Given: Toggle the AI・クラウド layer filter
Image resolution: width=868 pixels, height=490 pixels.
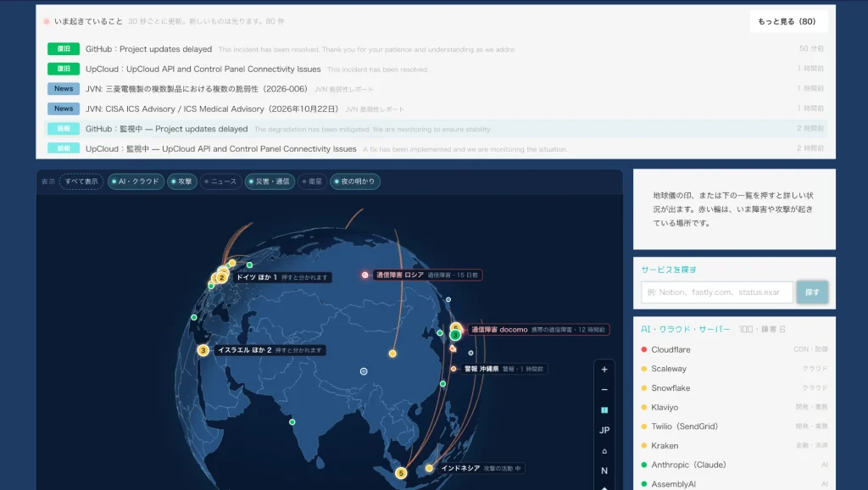Looking at the screenshot, I should click(136, 181).
